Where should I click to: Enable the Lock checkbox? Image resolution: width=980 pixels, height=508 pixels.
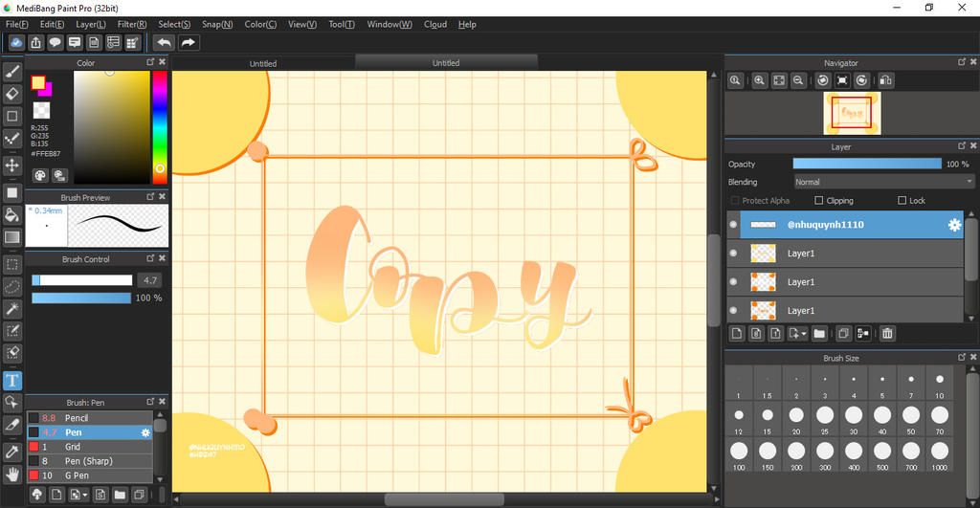click(x=902, y=201)
